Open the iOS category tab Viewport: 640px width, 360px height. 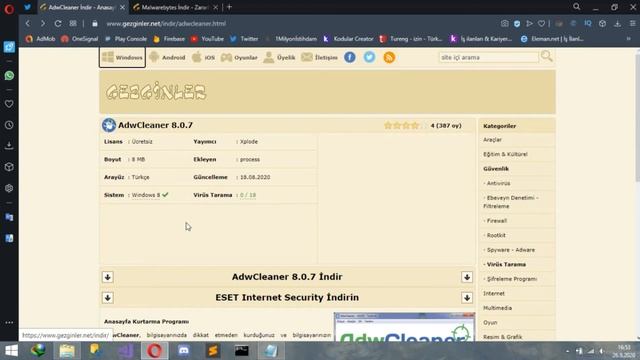tap(203, 58)
